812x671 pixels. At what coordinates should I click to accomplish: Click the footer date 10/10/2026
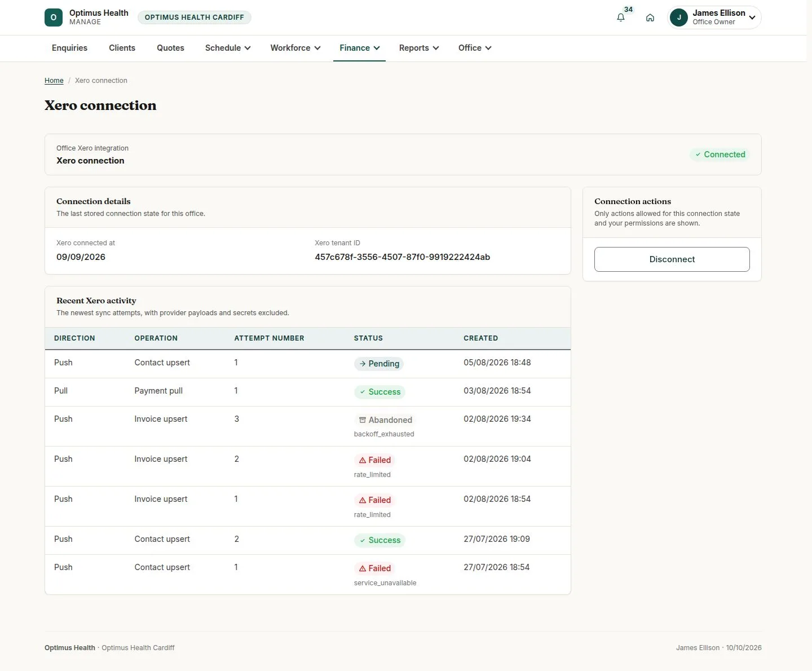744,648
